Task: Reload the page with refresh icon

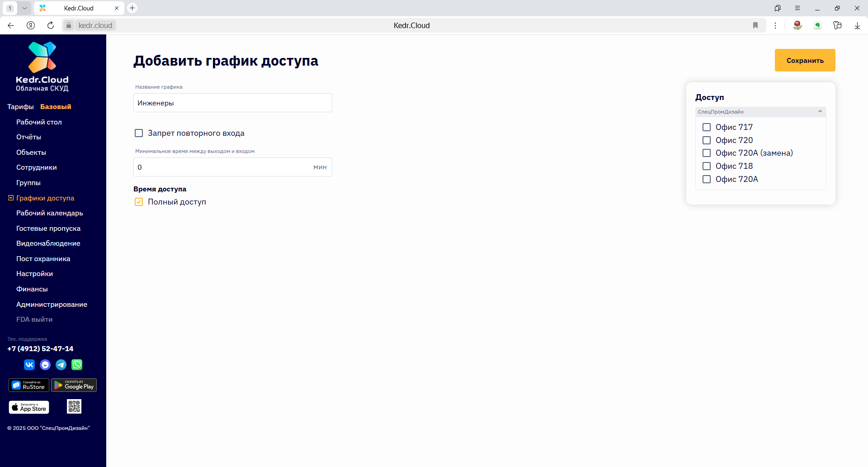Action: 51,25
